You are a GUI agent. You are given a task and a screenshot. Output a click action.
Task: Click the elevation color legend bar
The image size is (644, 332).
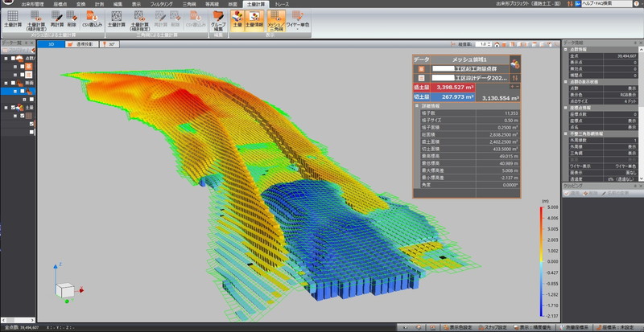click(541, 262)
